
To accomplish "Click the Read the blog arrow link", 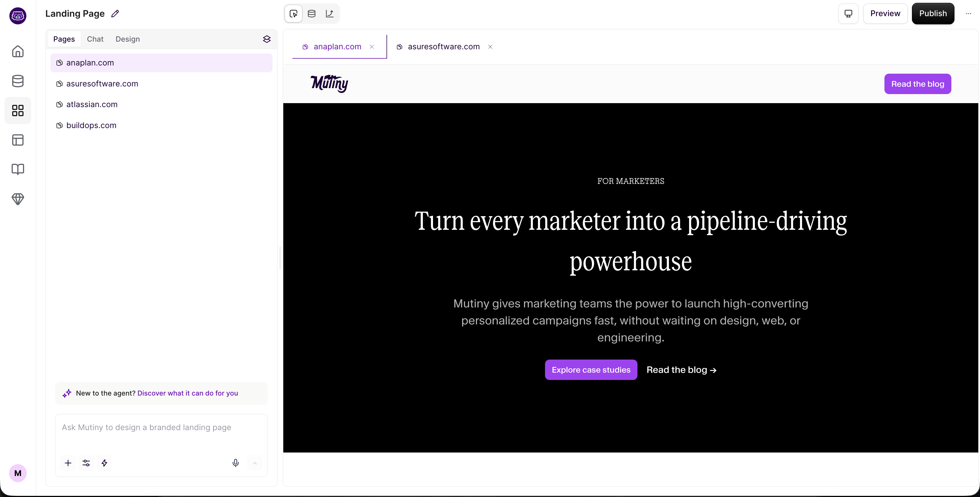I will [x=681, y=370].
